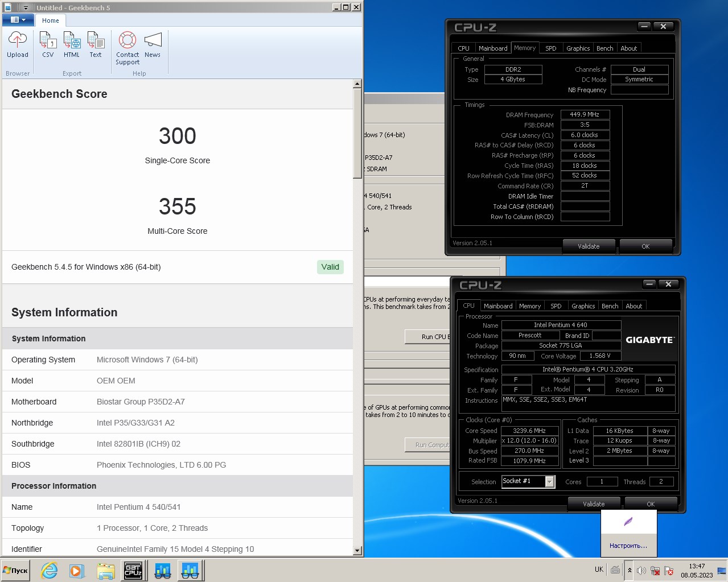This screenshot has width=728, height=582.
Task: Click the DRAM Frequency value 449.9 MHz
Action: coord(585,114)
